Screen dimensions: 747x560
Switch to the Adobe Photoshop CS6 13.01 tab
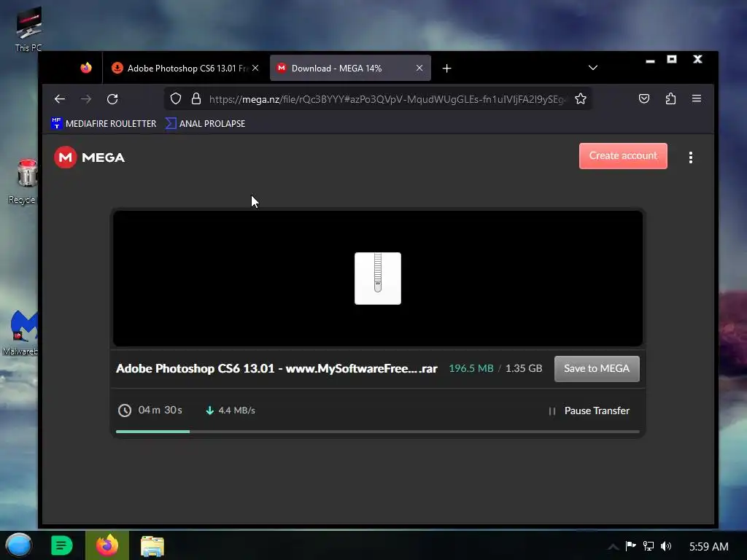tap(186, 68)
